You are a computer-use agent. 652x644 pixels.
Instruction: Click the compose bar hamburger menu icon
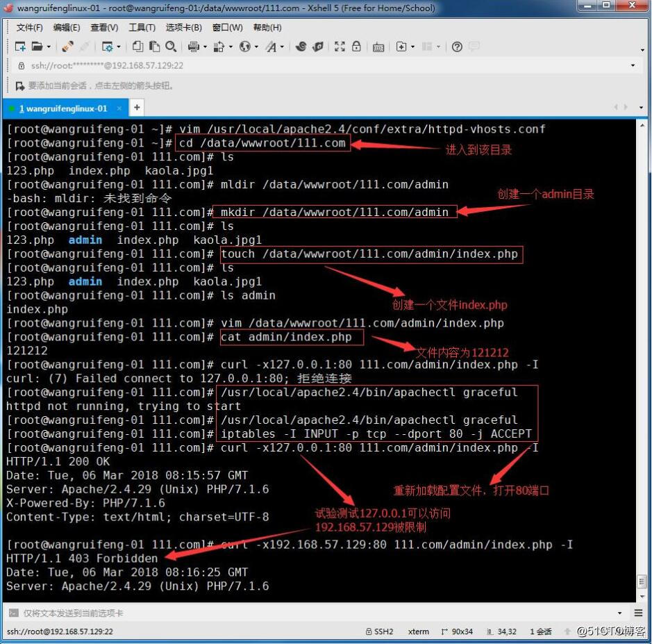[x=639, y=612]
